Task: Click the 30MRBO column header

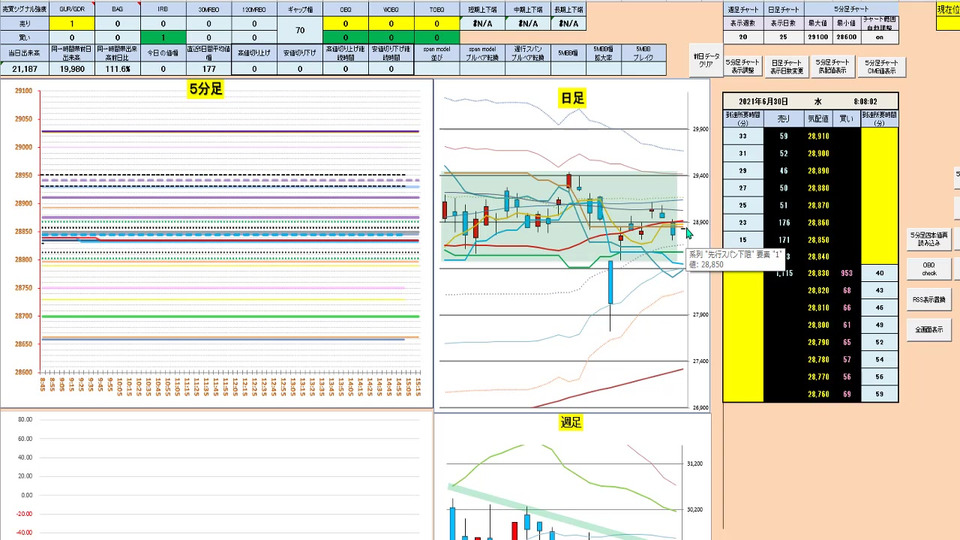Action: pos(209,9)
